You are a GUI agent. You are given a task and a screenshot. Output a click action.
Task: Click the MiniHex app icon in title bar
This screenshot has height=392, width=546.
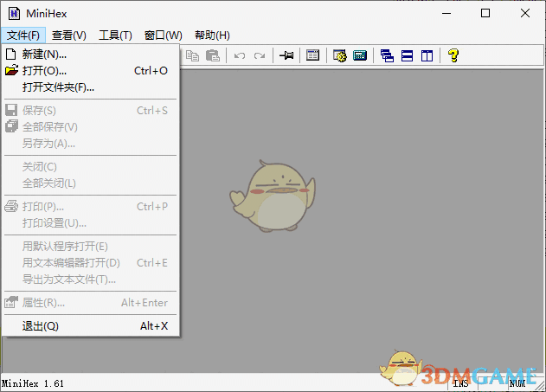[x=14, y=13]
